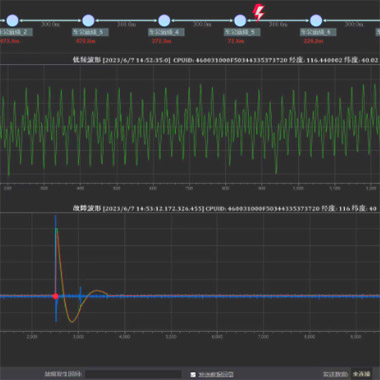Click the text input field at bottom
Screen dimensions: 380x380
(133, 374)
